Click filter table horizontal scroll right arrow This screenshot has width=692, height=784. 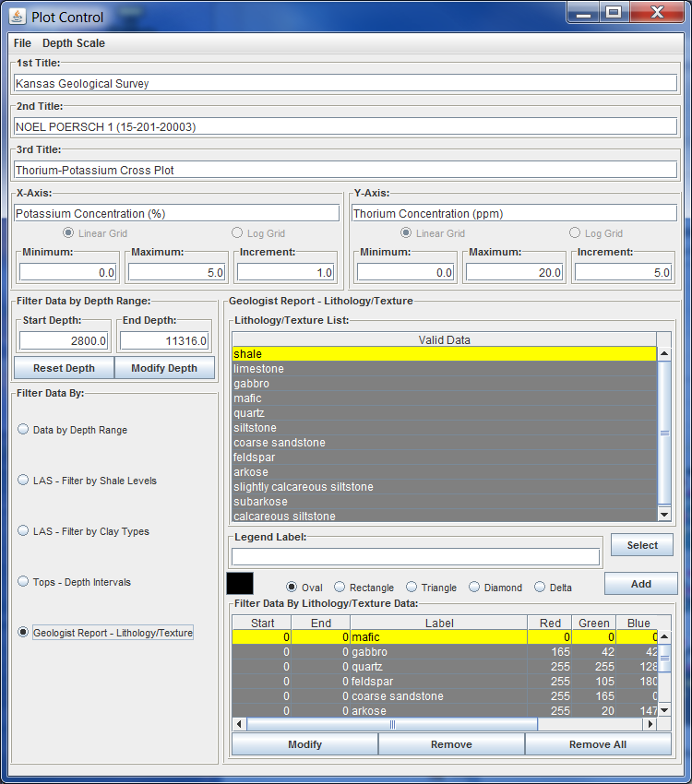(x=650, y=723)
